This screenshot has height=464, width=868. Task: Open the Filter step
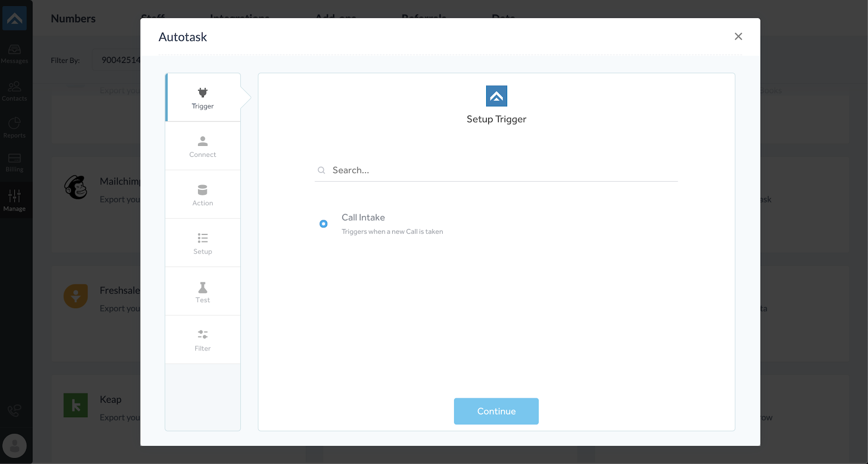(x=203, y=340)
